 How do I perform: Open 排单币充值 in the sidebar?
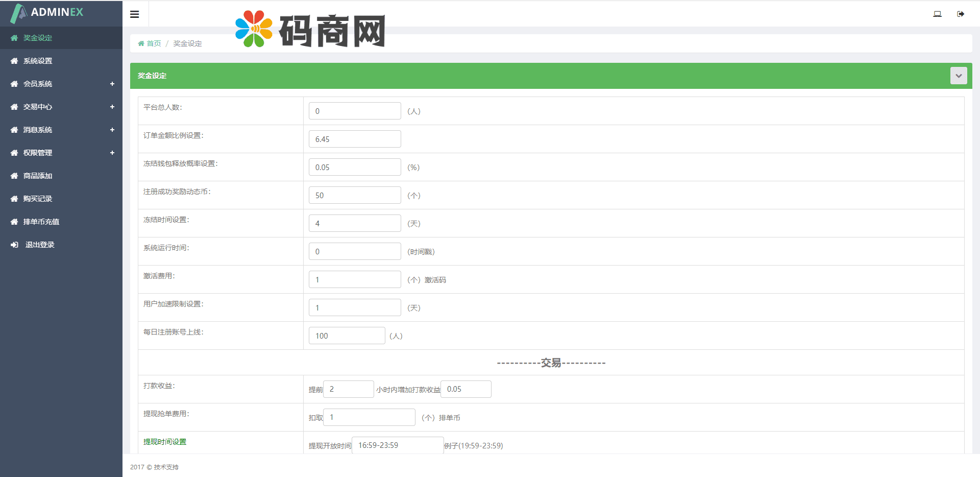(41, 222)
